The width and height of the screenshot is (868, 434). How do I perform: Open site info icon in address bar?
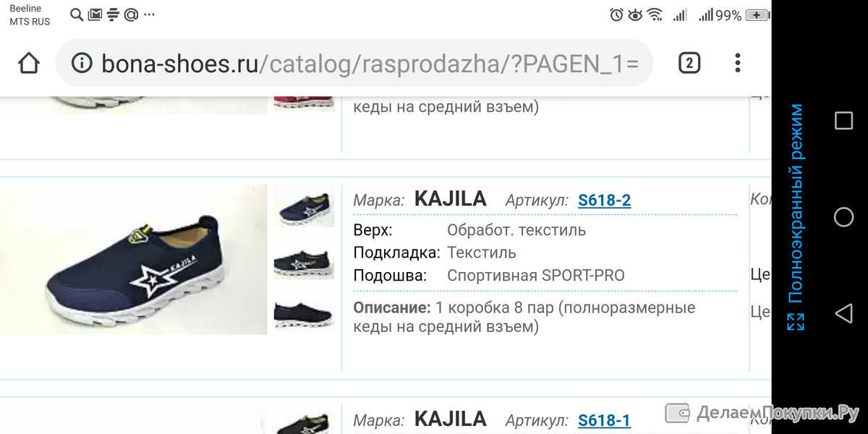pos(82,64)
